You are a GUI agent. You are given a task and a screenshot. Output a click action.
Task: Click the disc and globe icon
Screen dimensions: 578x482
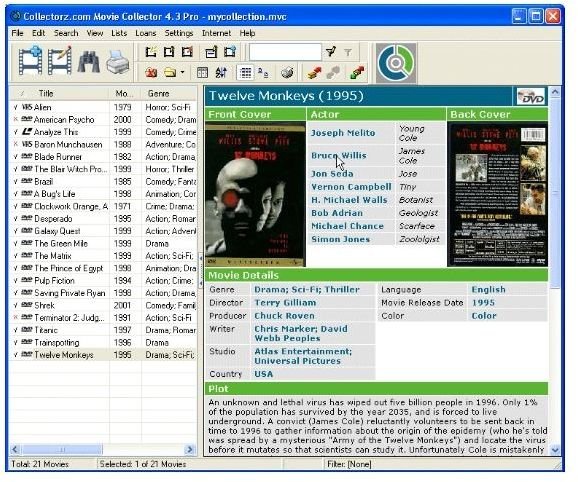pos(287,73)
